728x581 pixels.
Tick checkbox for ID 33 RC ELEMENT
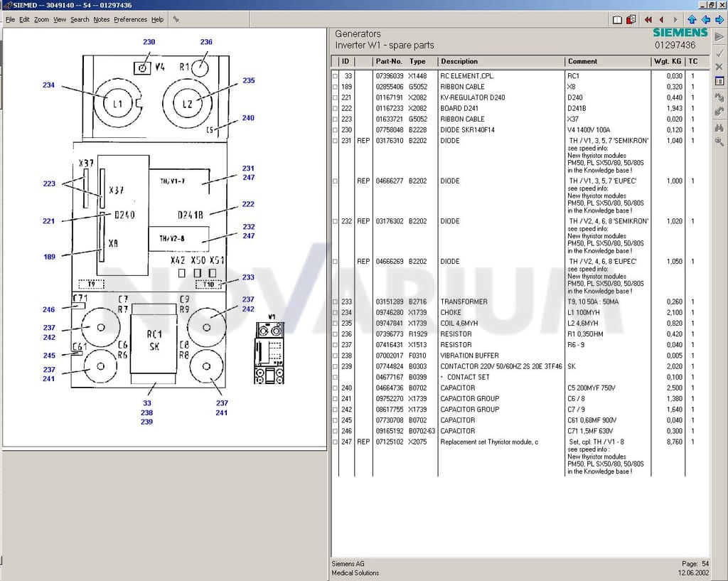pyautogui.click(x=336, y=75)
